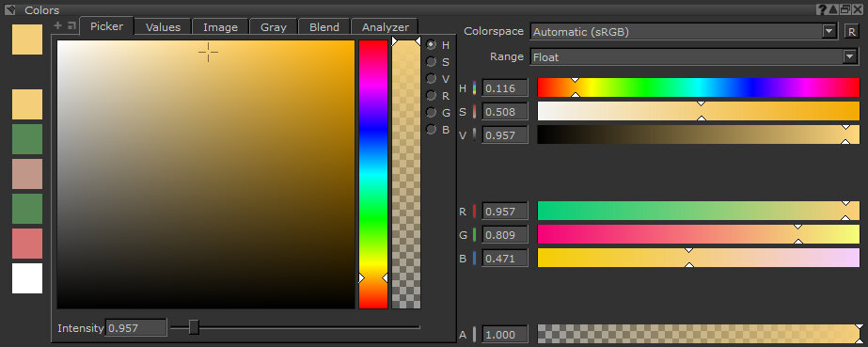Open the Blend tab
The height and width of the screenshot is (347, 868).
324,27
